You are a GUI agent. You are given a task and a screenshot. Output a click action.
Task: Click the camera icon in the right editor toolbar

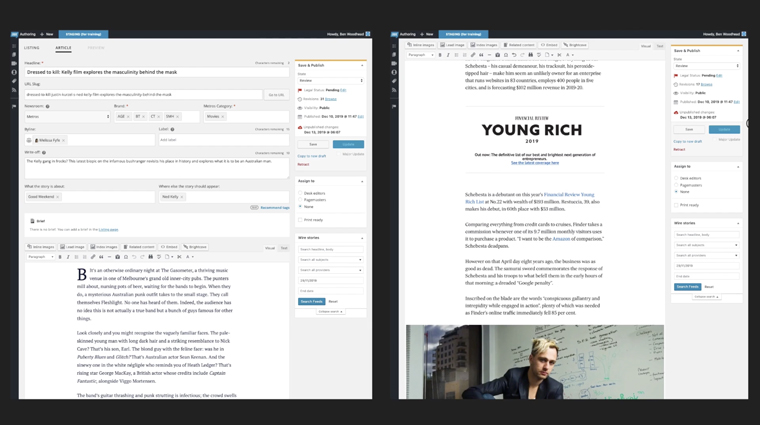click(498, 55)
